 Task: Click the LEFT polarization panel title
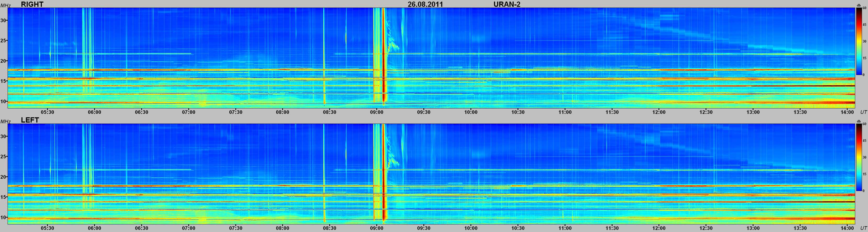30,120
